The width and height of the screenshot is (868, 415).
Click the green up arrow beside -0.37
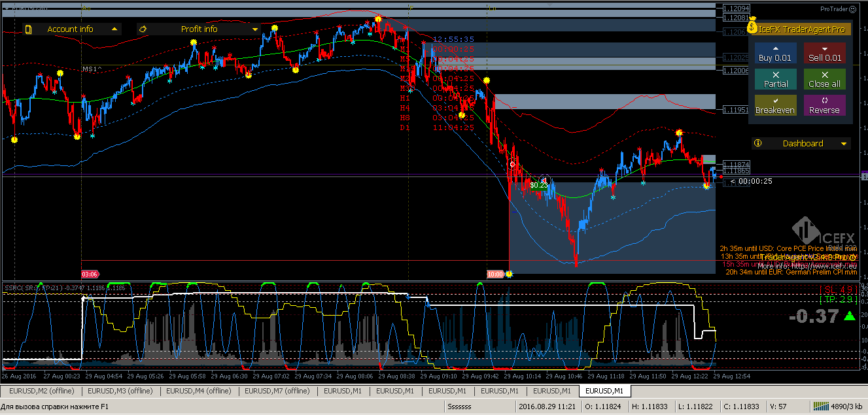click(849, 316)
